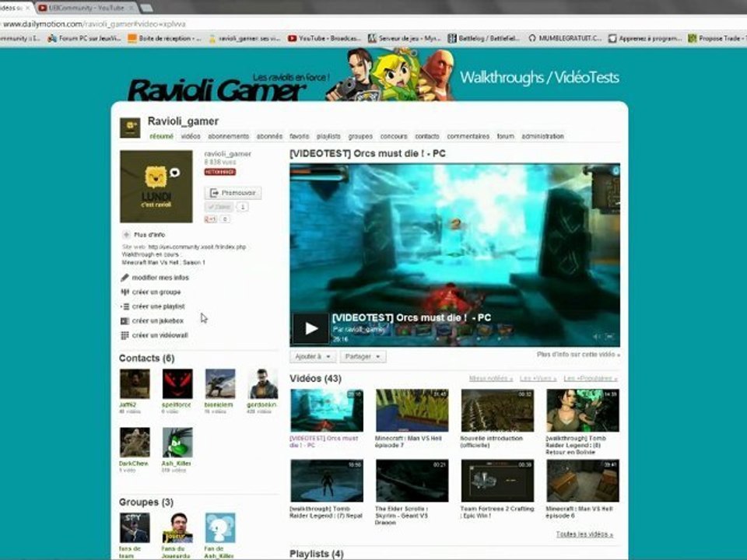
Task: Click the browser address bar
Action: tap(373, 24)
